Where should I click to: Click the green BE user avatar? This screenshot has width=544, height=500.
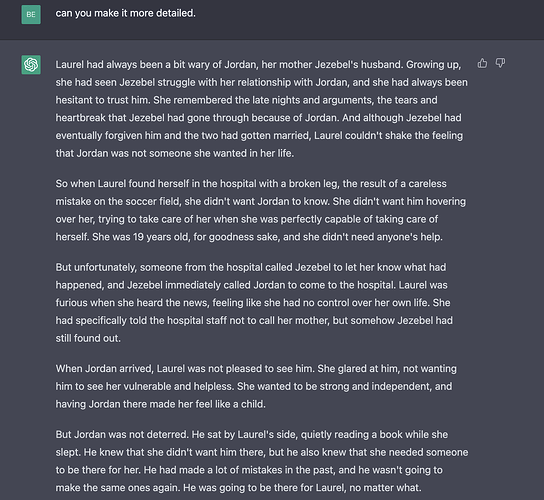pyautogui.click(x=31, y=15)
